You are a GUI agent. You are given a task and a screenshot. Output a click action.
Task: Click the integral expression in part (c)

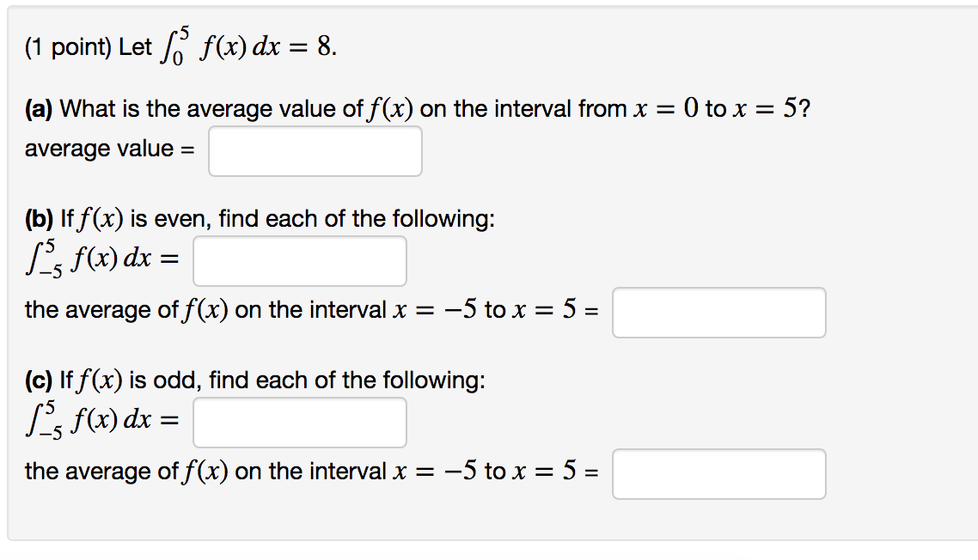(102, 419)
